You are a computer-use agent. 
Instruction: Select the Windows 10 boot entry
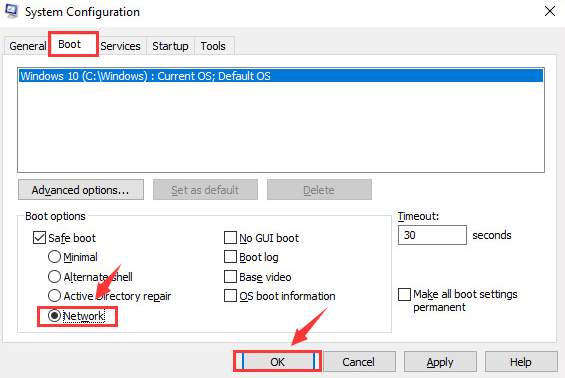(x=281, y=76)
